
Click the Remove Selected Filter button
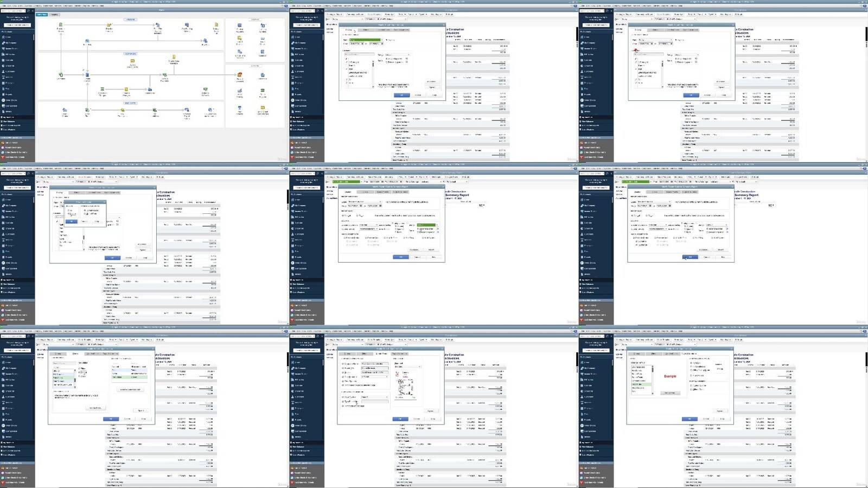[x=132, y=390]
